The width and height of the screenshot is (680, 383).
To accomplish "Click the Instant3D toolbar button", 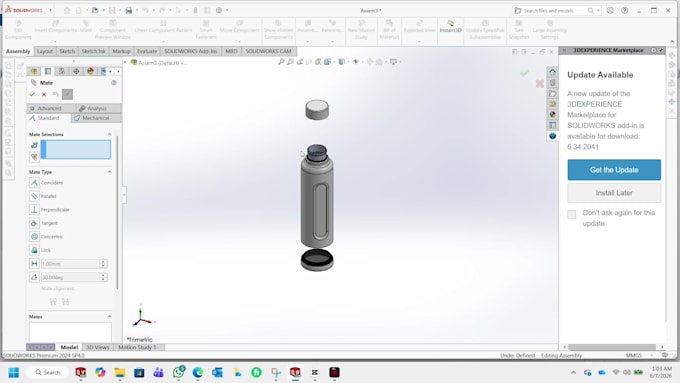I will click(x=451, y=27).
